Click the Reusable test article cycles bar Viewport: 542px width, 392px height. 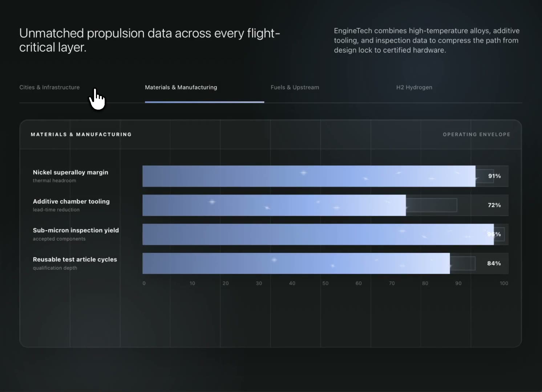296,263
